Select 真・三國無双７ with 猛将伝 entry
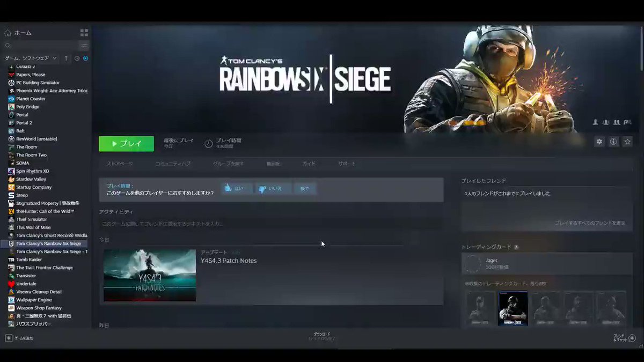644x362 pixels. tap(43, 316)
